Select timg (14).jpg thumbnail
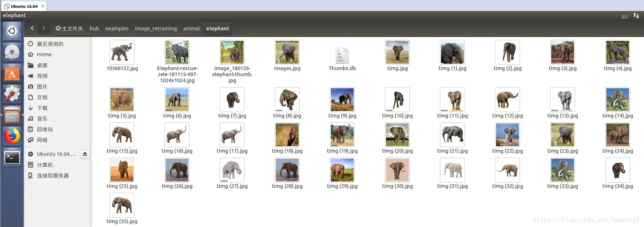 coord(618,100)
